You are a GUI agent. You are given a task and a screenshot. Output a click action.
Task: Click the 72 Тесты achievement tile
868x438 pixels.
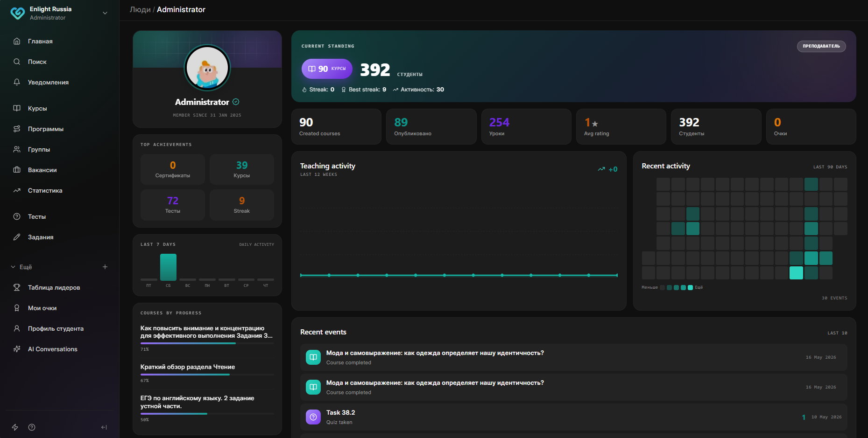173,205
